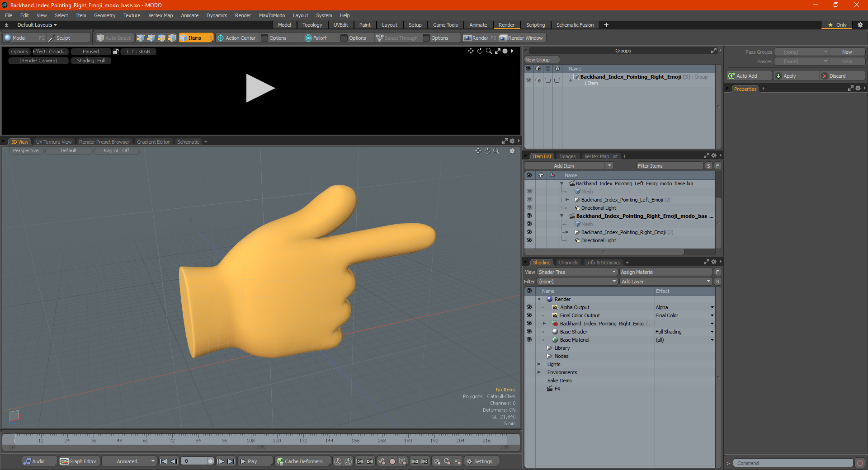Open the Pass Groups dropdown

point(802,52)
